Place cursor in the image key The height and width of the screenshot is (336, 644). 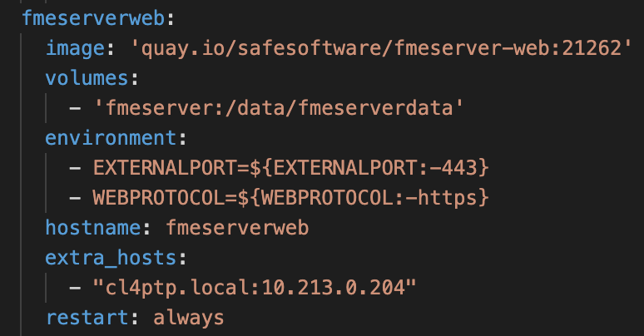click(x=75, y=49)
